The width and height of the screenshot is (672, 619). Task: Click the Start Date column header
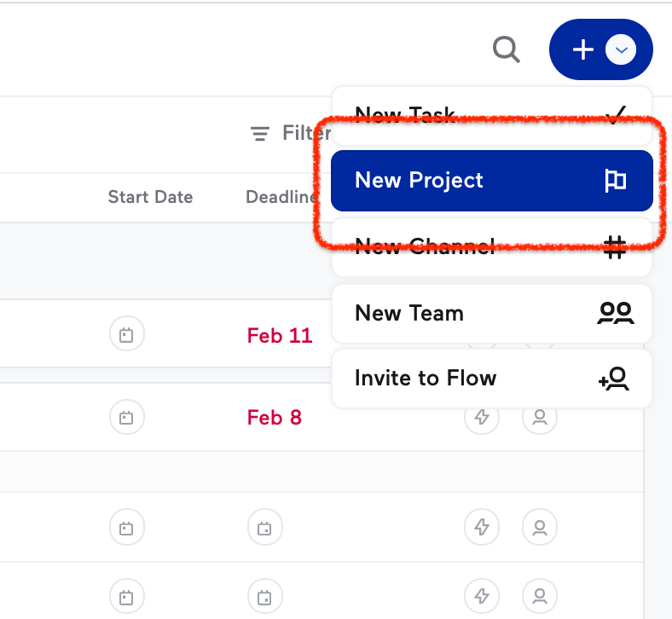click(150, 197)
